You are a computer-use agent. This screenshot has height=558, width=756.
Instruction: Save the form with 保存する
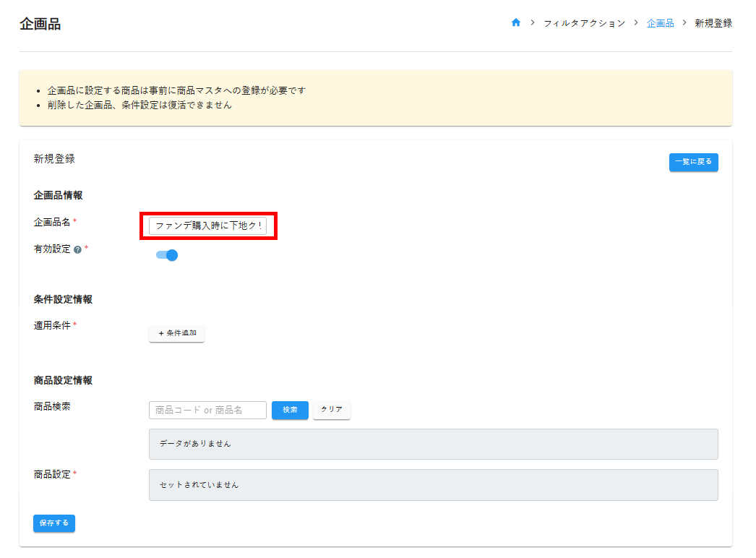(x=54, y=523)
